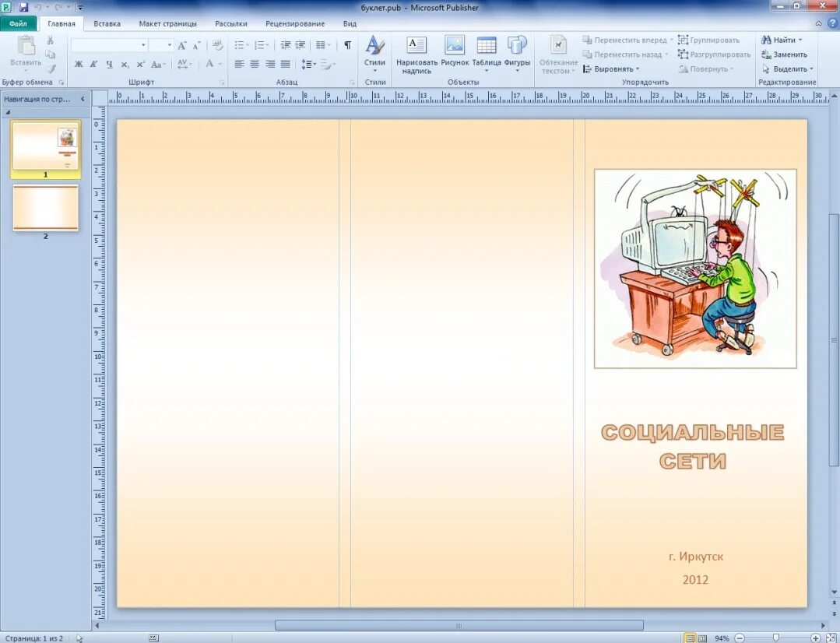Image resolution: width=840 pixels, height=643 pixels.
Task: Cut the selection with the scissors icon
Action: pyautogui.click(x=50, y=40)
